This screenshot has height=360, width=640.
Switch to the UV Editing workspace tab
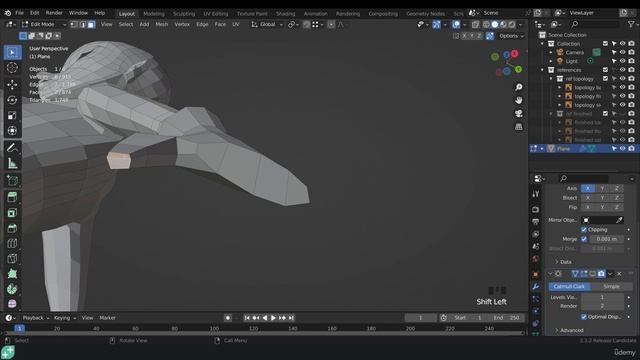click(x=216, y=14)
